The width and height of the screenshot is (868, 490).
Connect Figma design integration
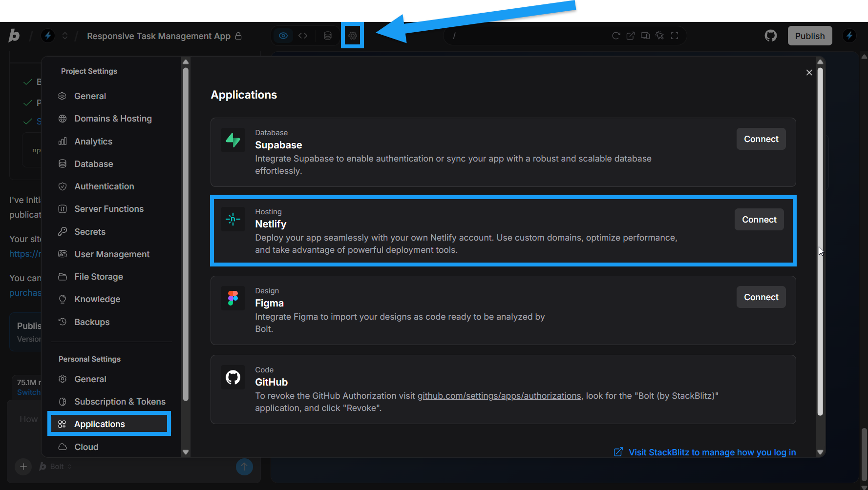coord(761,297)
